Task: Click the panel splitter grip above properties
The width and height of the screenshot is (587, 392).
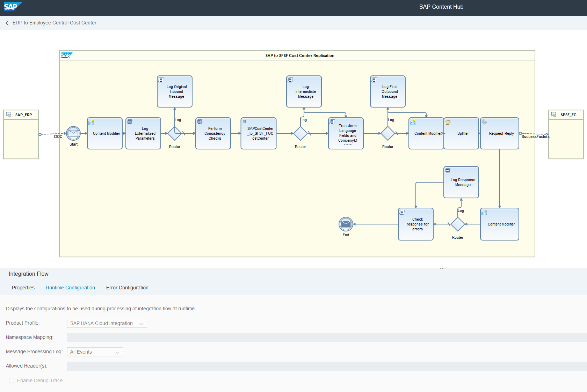Action: 442,268
